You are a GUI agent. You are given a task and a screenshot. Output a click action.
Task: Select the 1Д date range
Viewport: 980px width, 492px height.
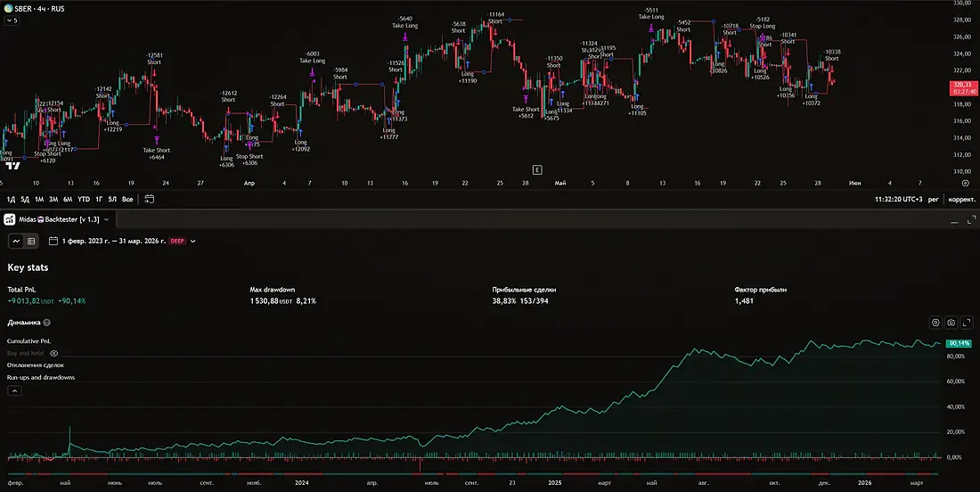[x=12, y=200]
